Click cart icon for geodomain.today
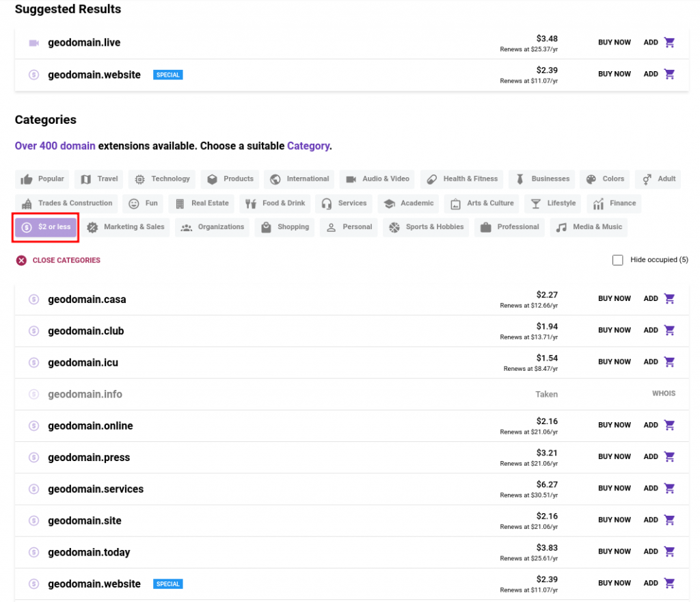 point(669,551)
